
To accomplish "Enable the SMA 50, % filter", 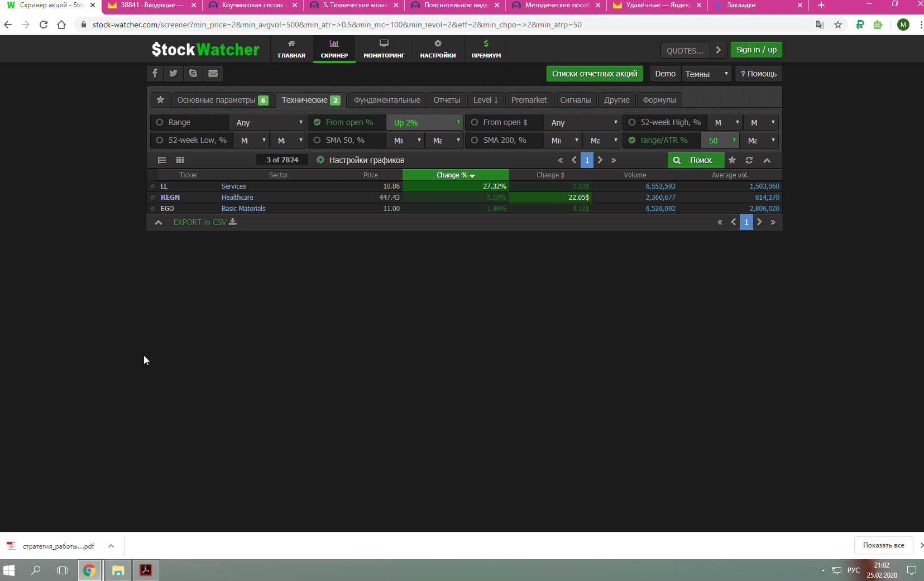I will click(x=317, y=140).
